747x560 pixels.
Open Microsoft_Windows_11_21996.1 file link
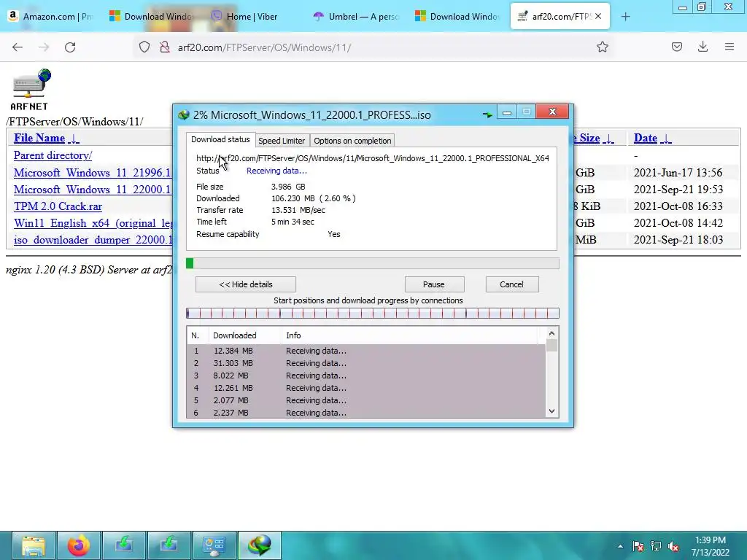[x=93, y=172]
